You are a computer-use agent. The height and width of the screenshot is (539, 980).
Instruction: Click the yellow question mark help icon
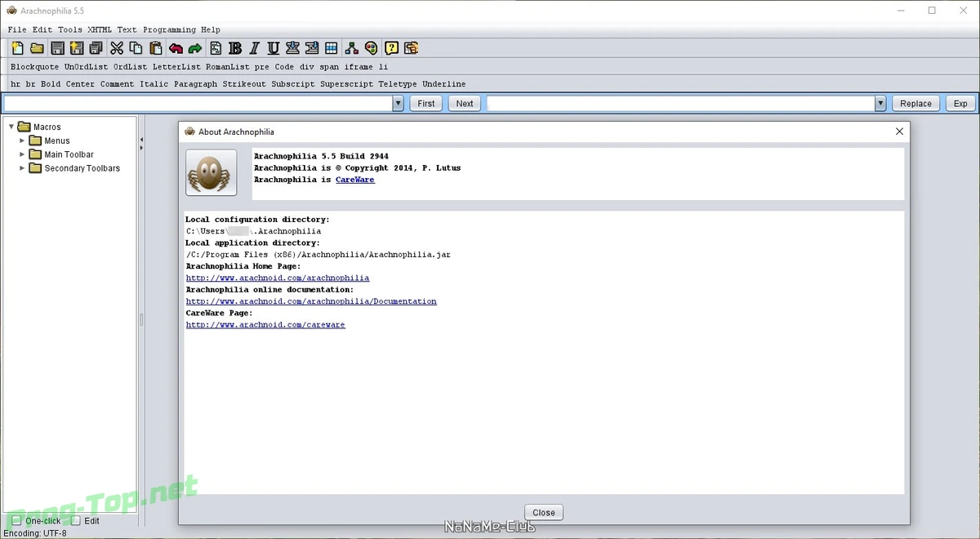pyautogui.click(x=391, y=48)
